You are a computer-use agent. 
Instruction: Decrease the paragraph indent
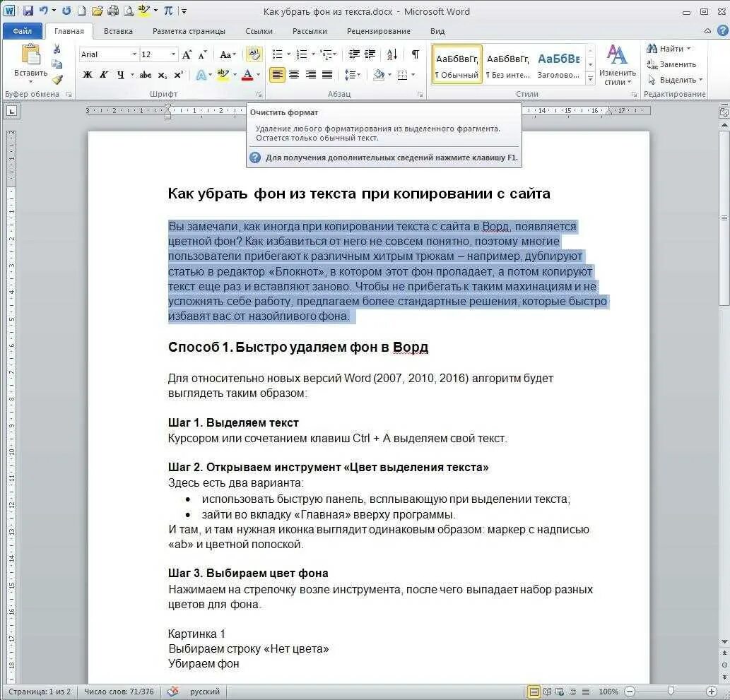[354, 54]
